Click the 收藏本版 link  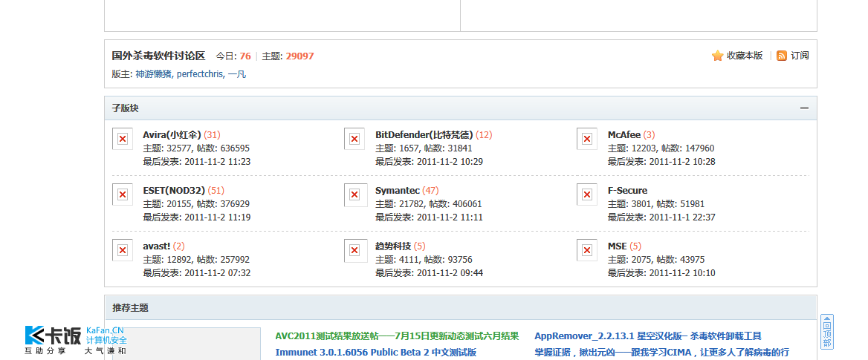coord(745,56)
